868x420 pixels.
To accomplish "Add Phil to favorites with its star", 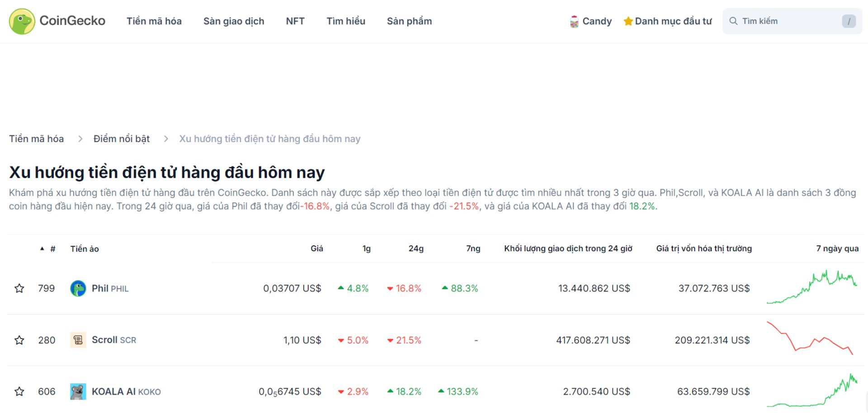I will tap(19, 288).
